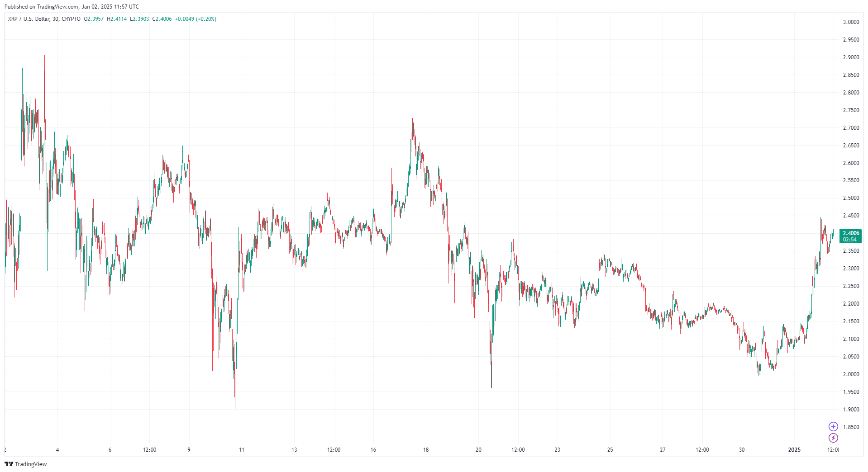Click the green 2.4006 current price label
This screenshot has width=868, height=472.
point(851,233)
